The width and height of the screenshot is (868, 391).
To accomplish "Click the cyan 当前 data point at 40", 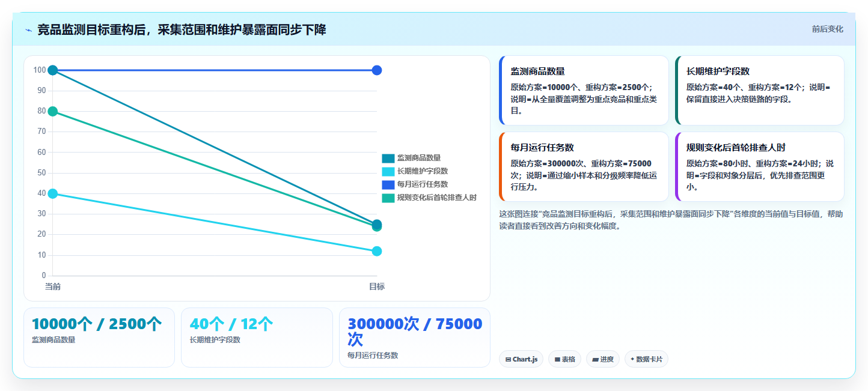I will (53, 193).
